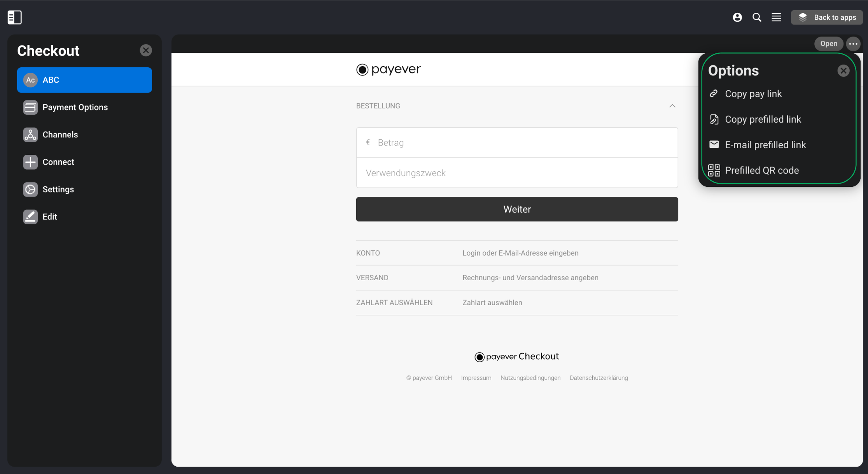Viewport: 868px width, 474px height.
Task: Open Checkout Settings
Action: (x=84, y=189)
